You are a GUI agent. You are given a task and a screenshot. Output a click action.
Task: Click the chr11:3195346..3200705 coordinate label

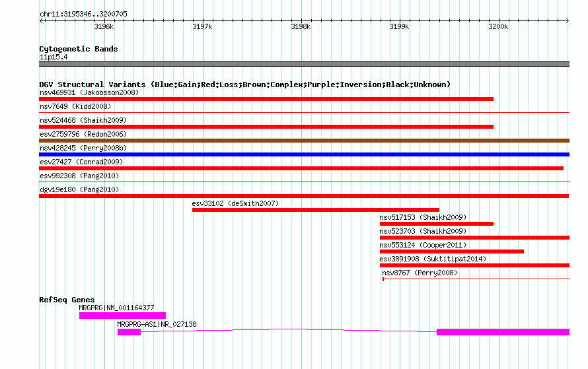point(83,14)
